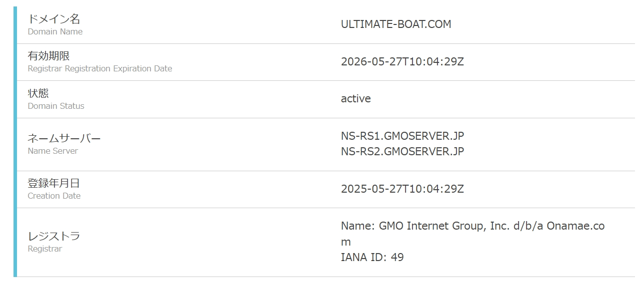Click the 'Registrar' English sublabel

[44, 249]
